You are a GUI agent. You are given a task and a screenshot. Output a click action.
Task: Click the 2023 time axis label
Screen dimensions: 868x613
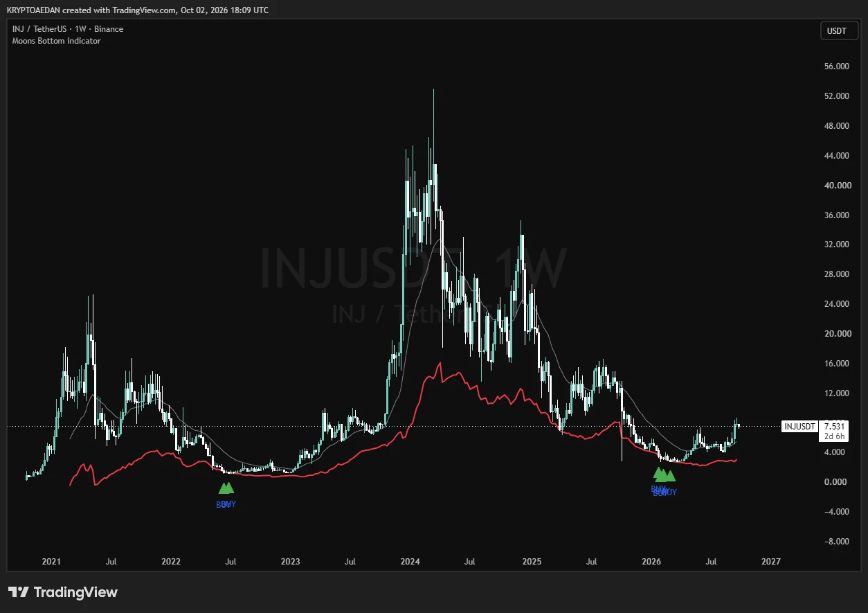(291, 562)
